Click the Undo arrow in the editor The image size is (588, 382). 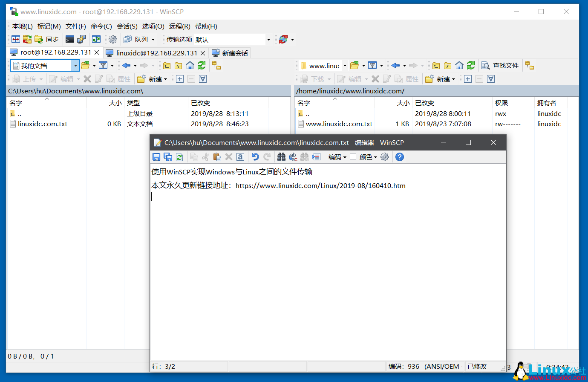(x=255, y=157)
